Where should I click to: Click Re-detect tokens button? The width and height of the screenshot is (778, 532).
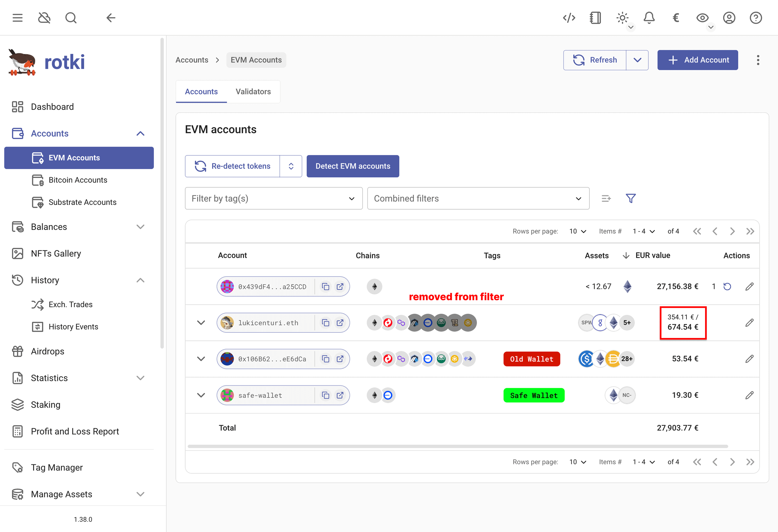point(232,166)
